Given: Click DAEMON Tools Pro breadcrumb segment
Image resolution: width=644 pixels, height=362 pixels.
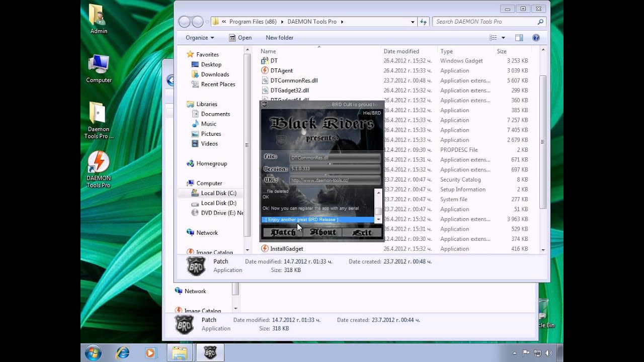Looking at the screenshot, I should pyautogui.click(x=312, y=22).
